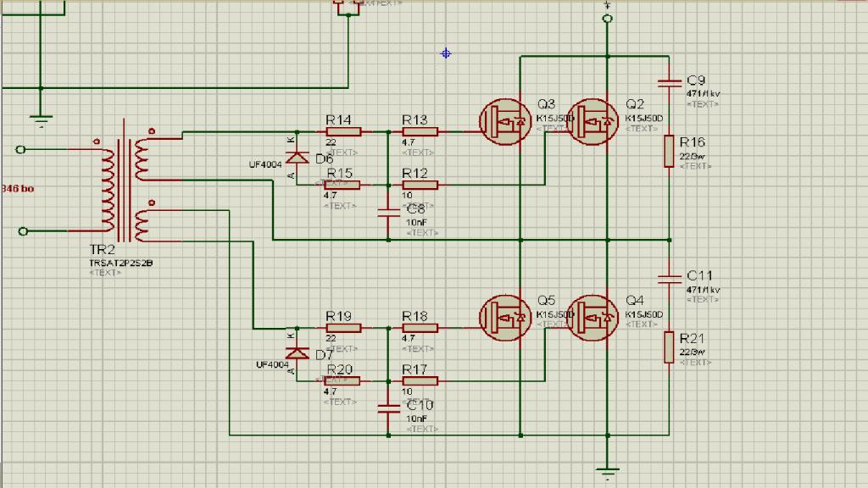Select resistor R13 body
The height and width of the screenshot is (488, 868).
click(420, 131)
